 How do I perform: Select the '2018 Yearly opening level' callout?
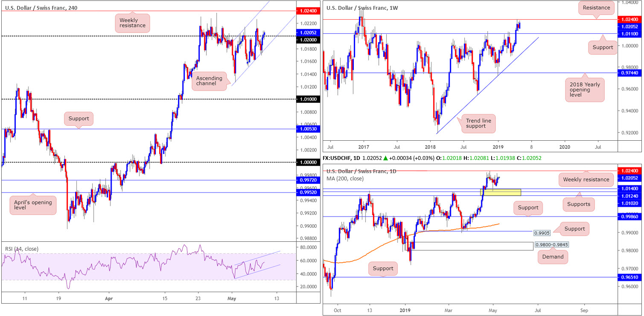tap(585, 90)
